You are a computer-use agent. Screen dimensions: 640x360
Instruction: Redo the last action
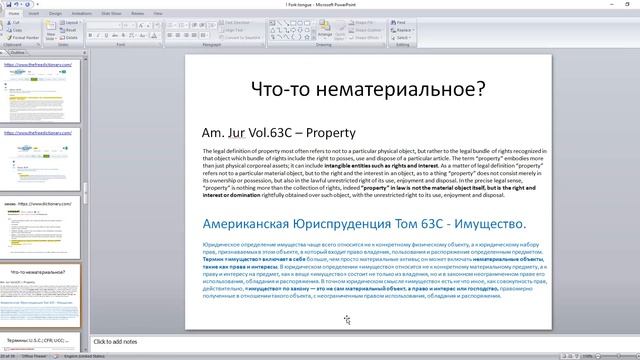pyautogui.click(x=28, y=4)
